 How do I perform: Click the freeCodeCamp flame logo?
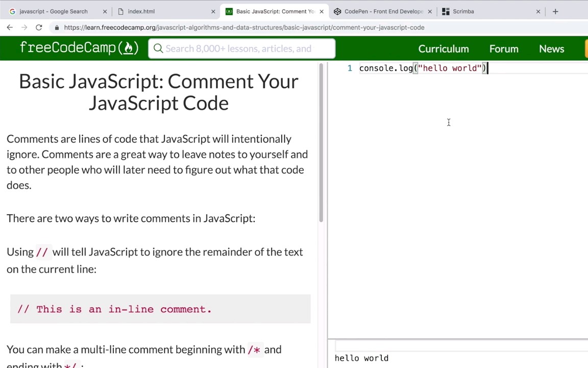pos(129,48)
